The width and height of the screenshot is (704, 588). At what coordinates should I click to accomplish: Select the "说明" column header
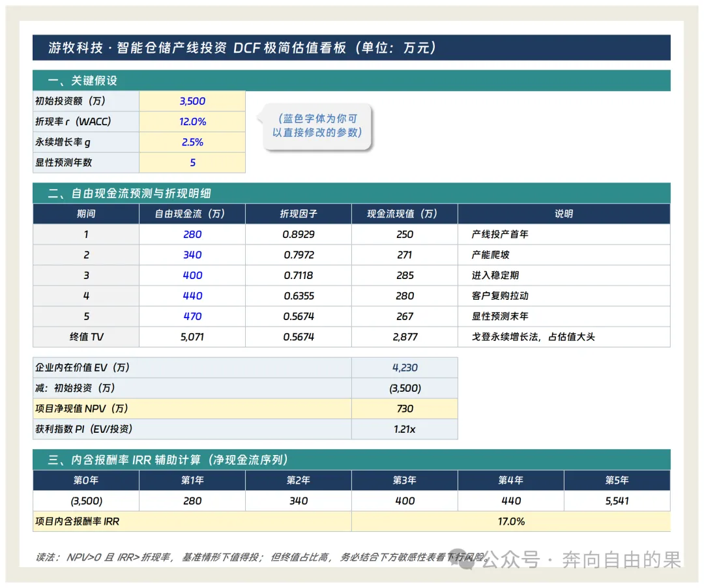tap(564, 214)
